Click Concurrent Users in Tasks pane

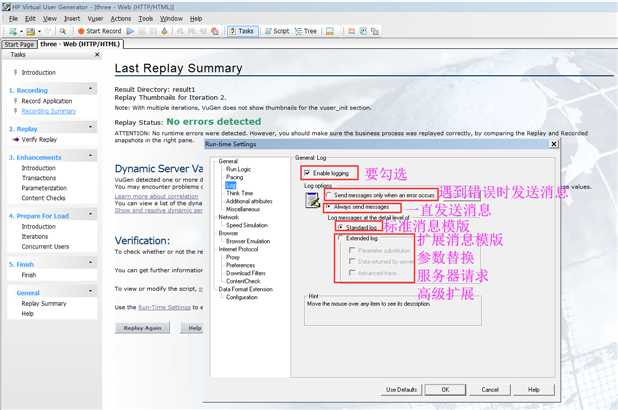point(45,246)
